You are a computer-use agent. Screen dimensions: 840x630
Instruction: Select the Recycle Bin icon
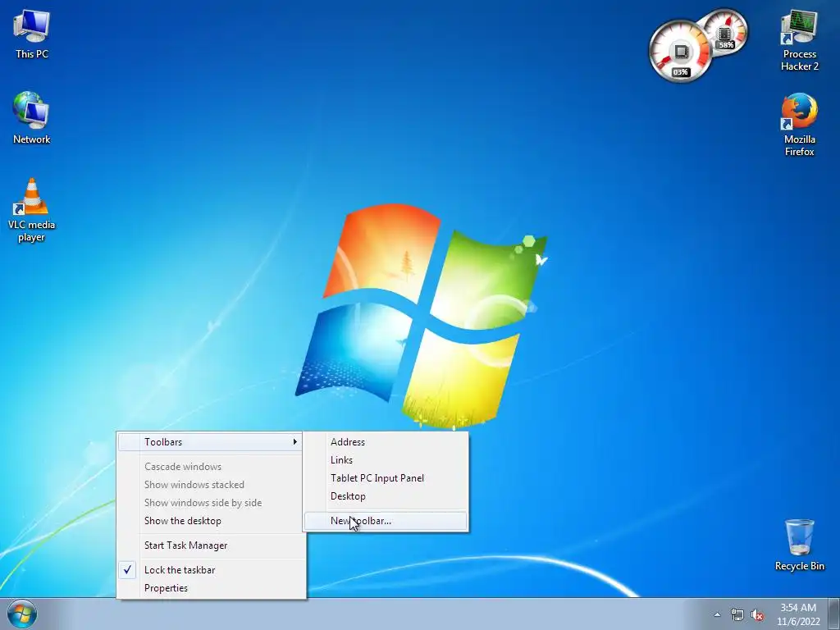[799, 545]
